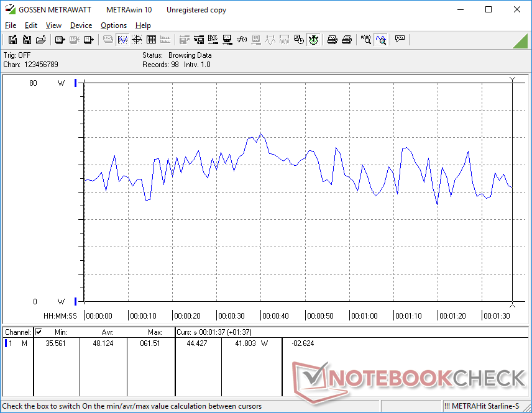Open the Help menu

[x=143, y=25]
